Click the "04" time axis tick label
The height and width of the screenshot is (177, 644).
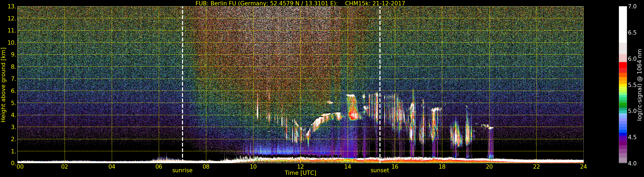[112, 167]
